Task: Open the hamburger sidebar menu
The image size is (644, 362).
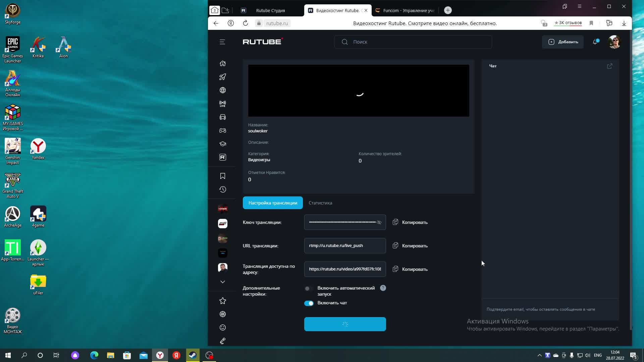Action: click(x=222, y=42)
